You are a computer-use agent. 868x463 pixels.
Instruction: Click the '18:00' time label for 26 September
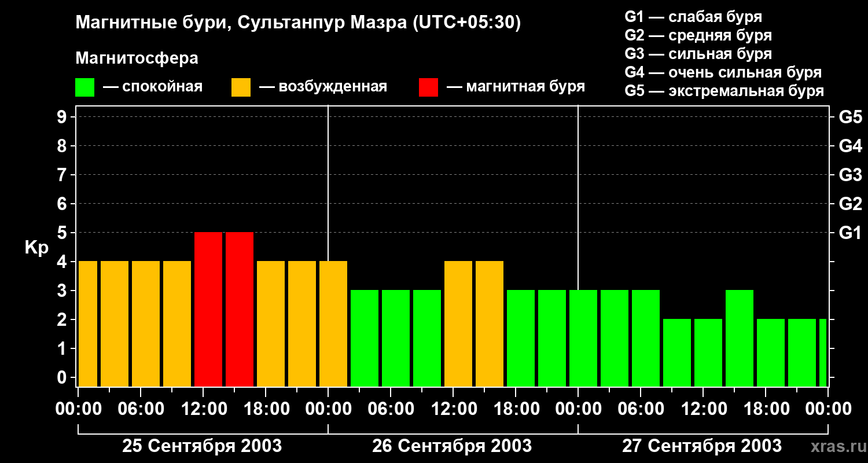(x=516, y=409)
